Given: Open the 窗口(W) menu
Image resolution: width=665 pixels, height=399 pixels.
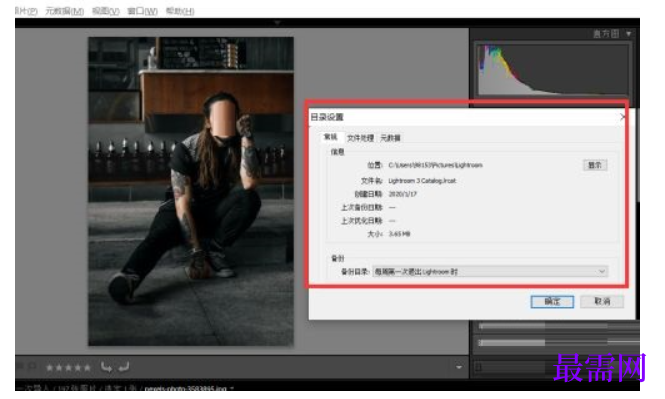Looking at the screenshot, I should (x=142, y=11).
